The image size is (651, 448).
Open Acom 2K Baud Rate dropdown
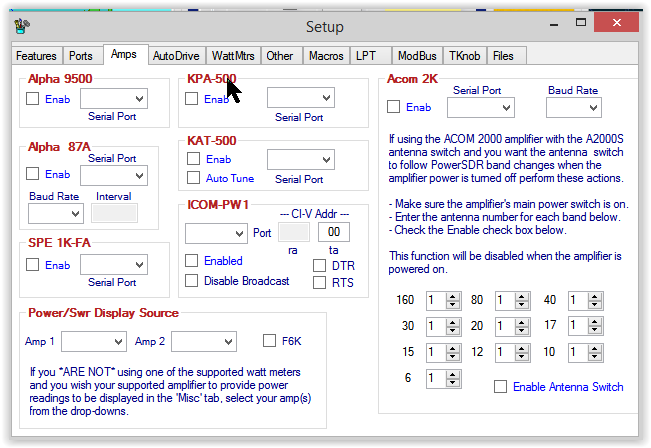(x=574, y=108)
